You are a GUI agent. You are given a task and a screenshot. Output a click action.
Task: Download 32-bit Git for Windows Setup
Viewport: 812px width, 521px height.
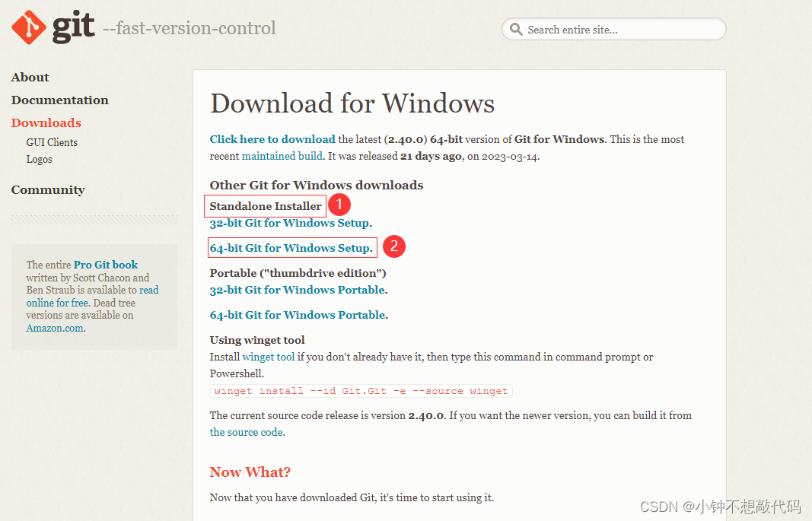pos(289,223)
